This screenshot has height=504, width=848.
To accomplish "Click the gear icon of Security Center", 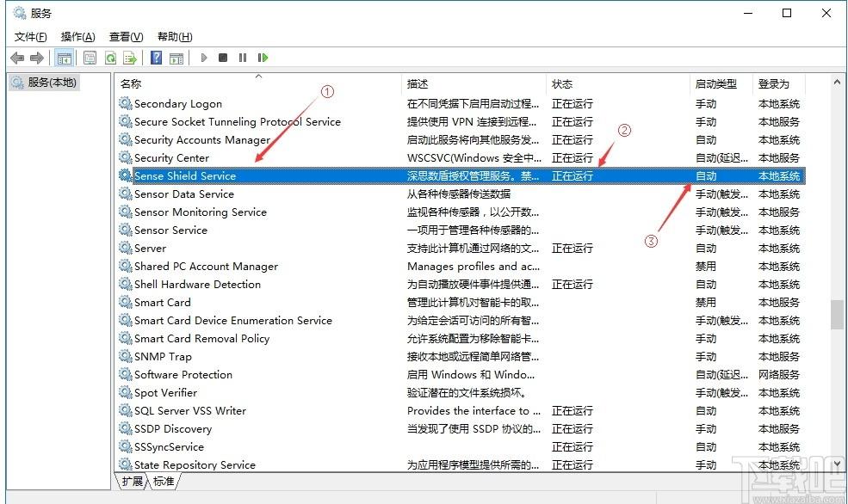I will [x=126, y=157].
